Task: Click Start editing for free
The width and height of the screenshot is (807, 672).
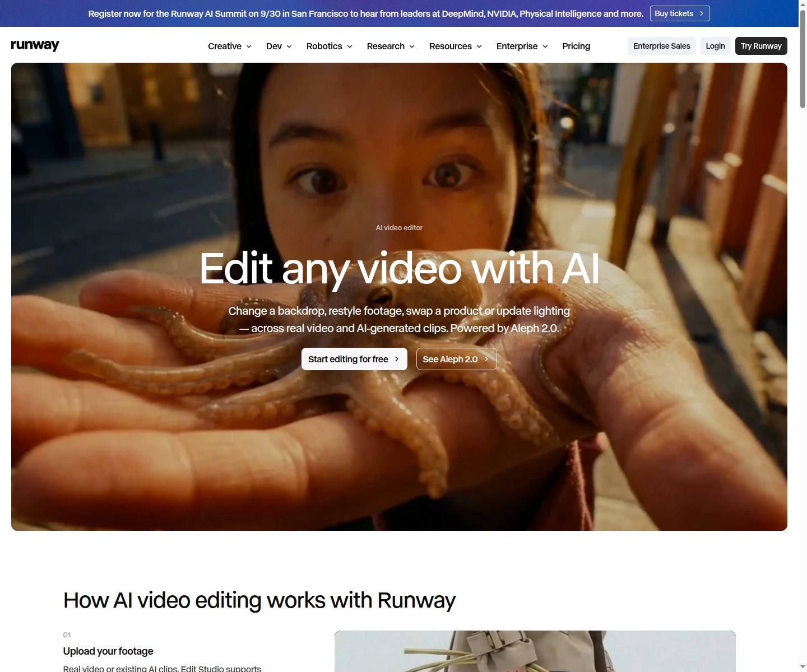Action: (354, 359)
